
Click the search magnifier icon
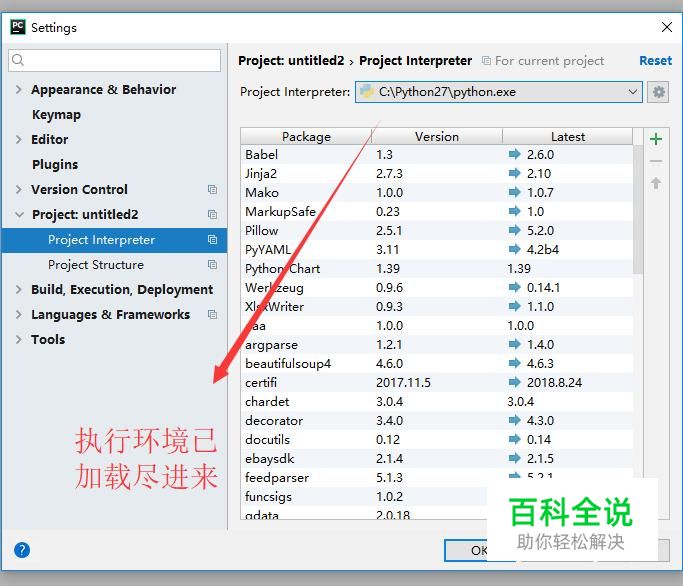[18, 60]
